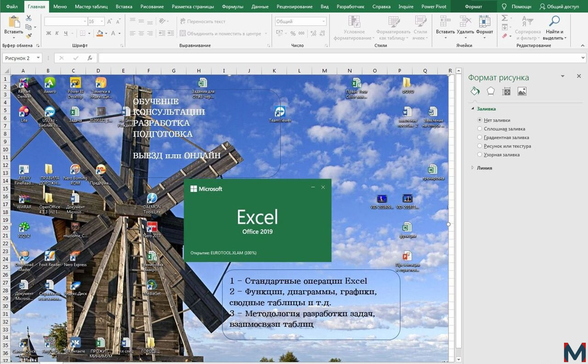Open the Файл tab
The image size is (588, 364).
point(12,6)
